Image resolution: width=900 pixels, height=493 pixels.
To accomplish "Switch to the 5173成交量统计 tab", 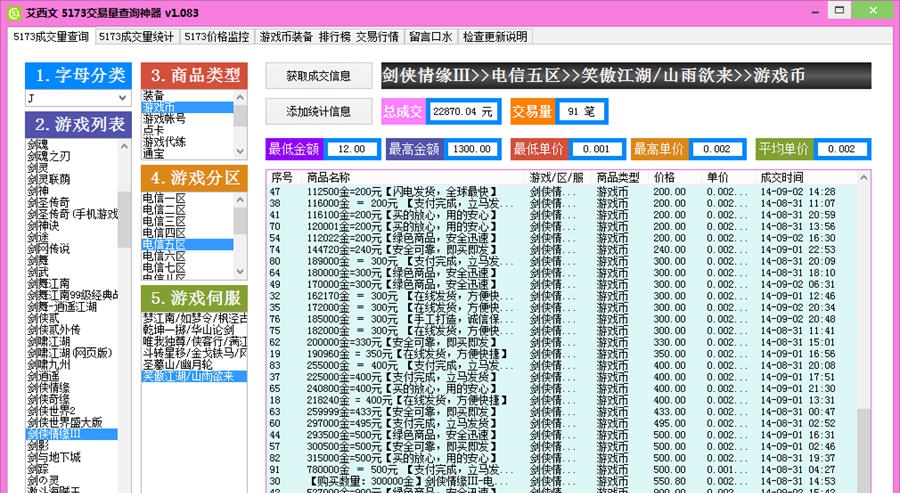I will [137, 37].
